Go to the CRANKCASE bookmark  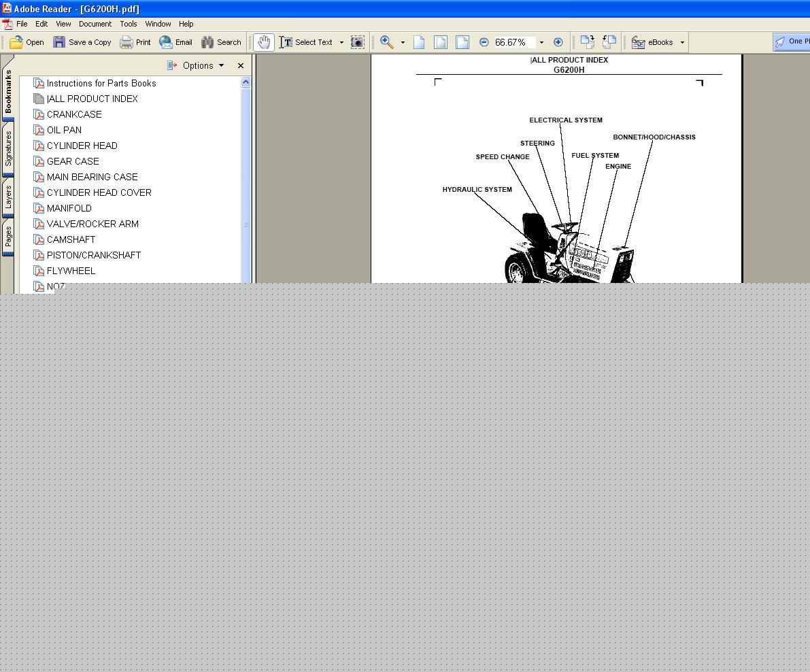(74, 114)
